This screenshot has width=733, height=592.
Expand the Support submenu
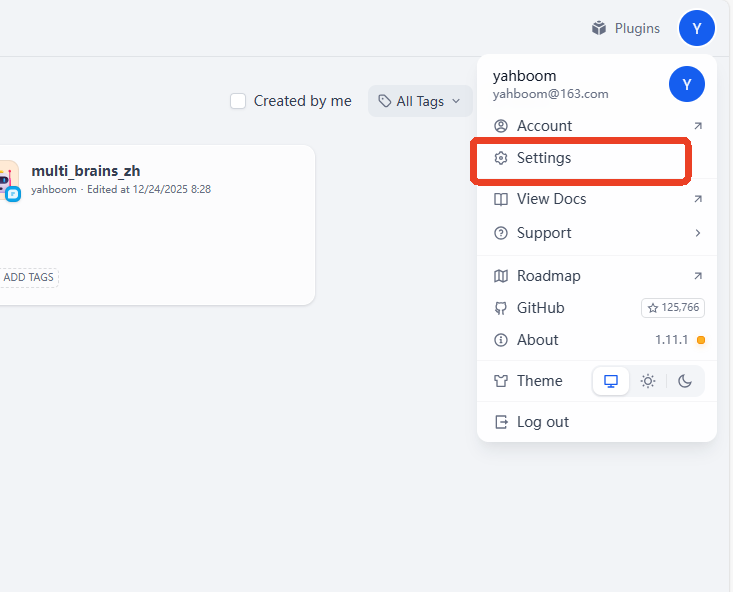click(x=597, y=233)
